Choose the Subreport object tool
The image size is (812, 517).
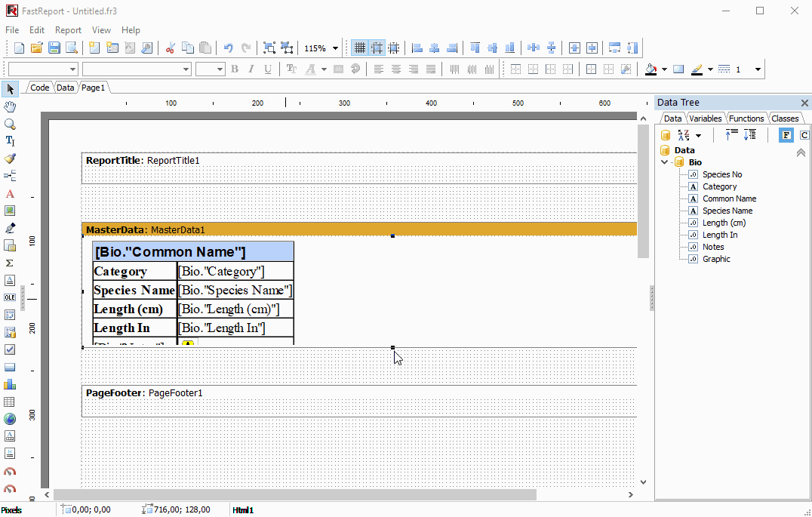click(x=10, y=245)
